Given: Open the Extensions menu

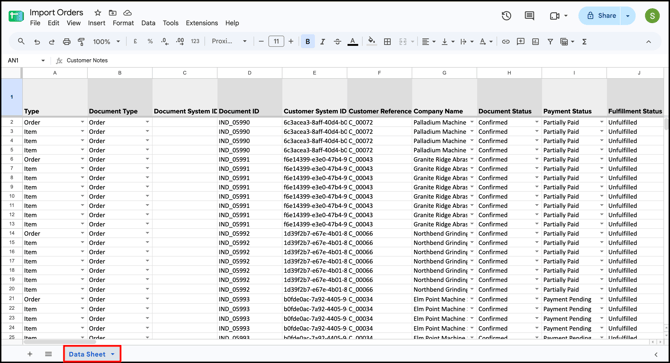Looking at the screenshot, I should click(202, 23).
